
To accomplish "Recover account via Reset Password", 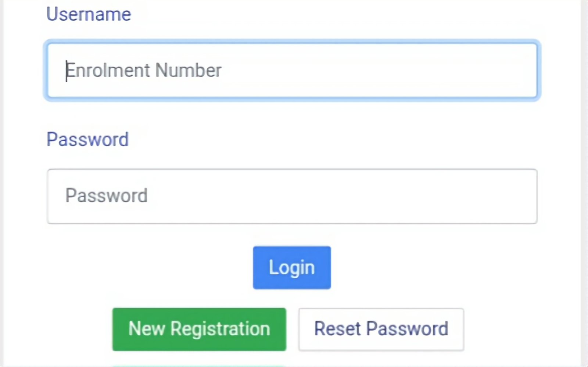I will 381,329.
